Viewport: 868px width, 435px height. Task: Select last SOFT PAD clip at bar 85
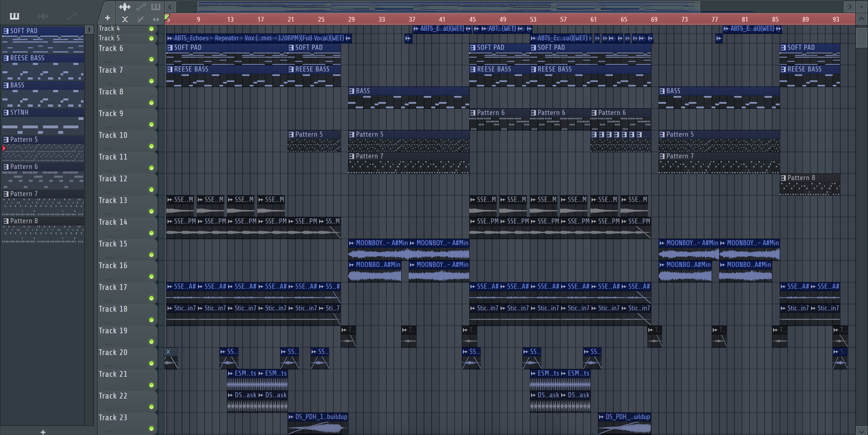point(810,54)
